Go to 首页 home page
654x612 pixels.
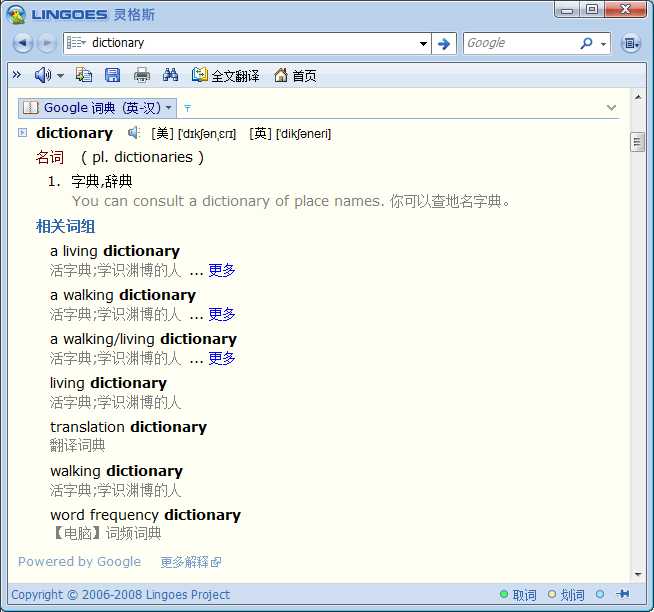pyautogui.click(x=295, y=75)
